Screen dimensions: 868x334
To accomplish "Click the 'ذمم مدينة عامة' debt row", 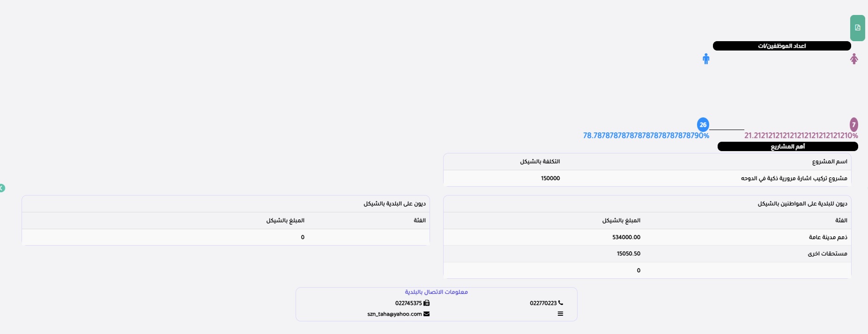I will [x=828, y=237].
